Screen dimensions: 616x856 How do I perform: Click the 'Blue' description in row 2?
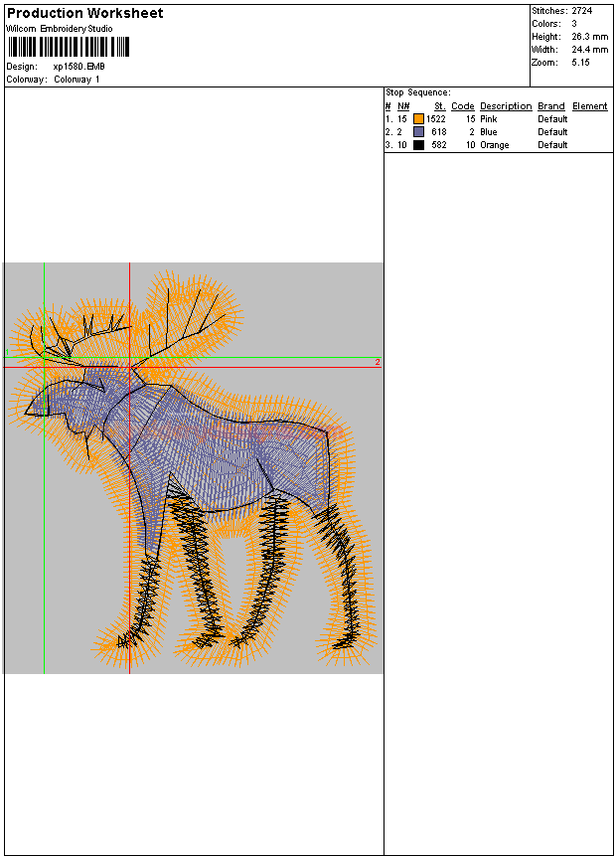tap(488, 132)
